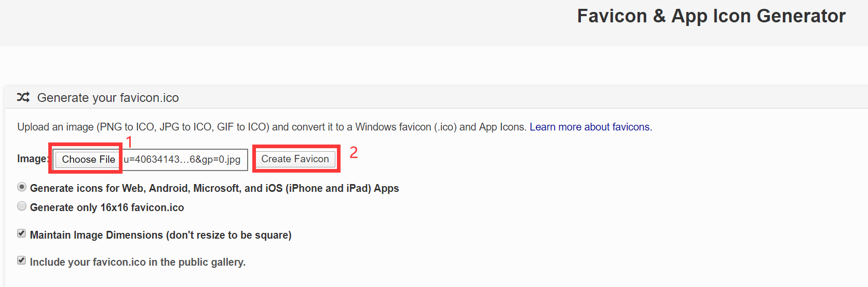Click the Generate only 16x16 favicon.ico label text

click(107, 207)
